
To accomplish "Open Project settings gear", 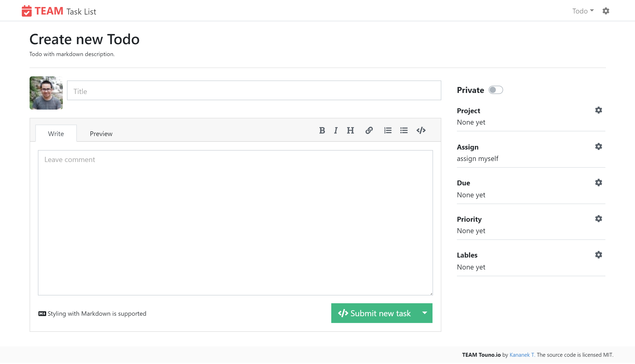I will point(598,110).
